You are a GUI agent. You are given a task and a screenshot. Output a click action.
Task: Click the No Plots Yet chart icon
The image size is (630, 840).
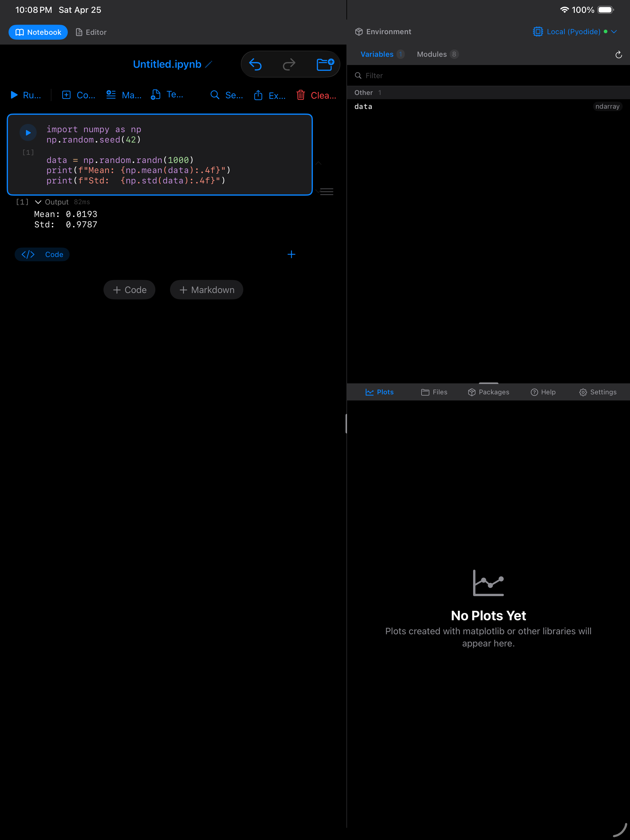point(488,583)
